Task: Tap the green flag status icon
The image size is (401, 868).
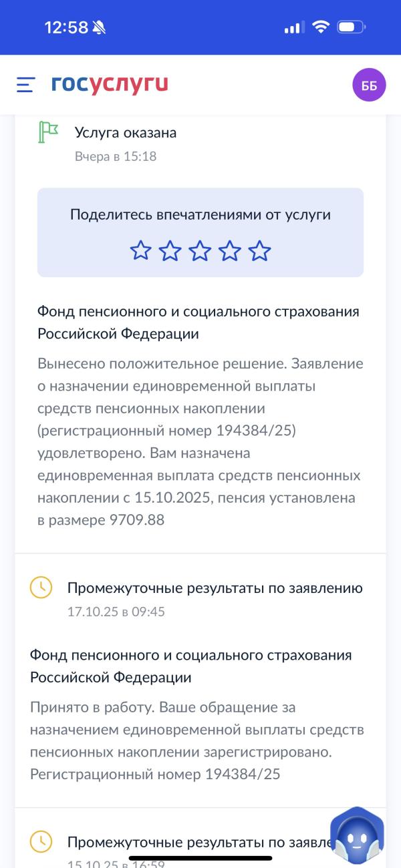Action: [x=47, y=132]
